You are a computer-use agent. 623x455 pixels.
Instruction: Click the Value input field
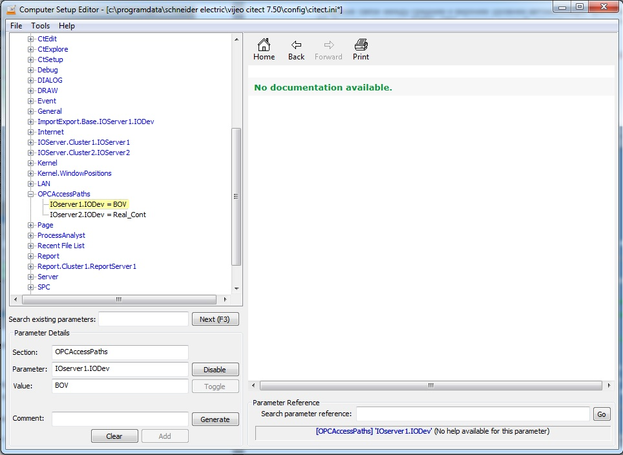point(119,385)
